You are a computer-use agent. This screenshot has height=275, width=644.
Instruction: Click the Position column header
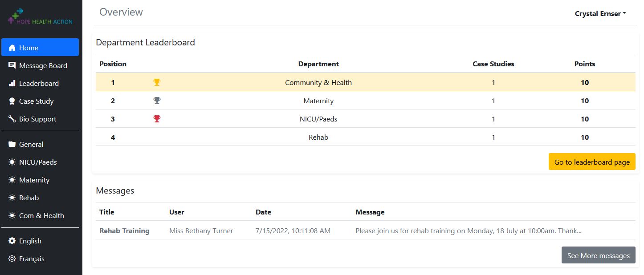[x=113, y=64]
